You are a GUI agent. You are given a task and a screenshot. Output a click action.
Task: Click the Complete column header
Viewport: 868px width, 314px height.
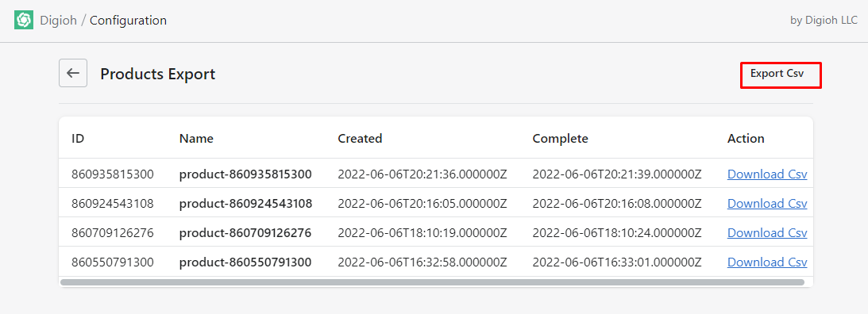tap(560, 138)
